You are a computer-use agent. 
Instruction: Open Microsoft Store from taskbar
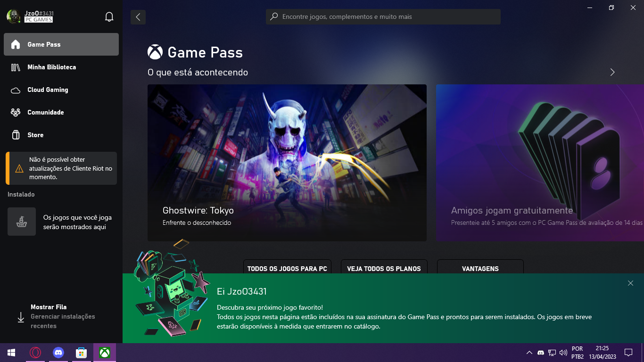82,353
